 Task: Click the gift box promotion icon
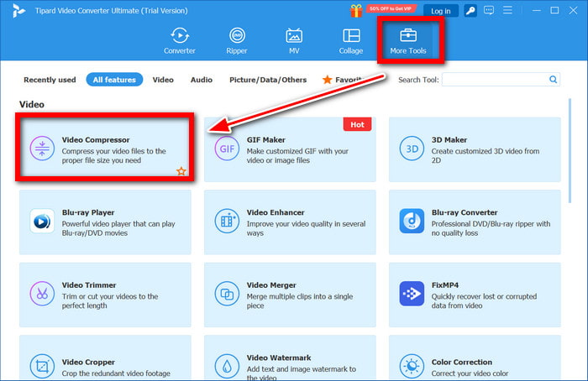point(358,10)
